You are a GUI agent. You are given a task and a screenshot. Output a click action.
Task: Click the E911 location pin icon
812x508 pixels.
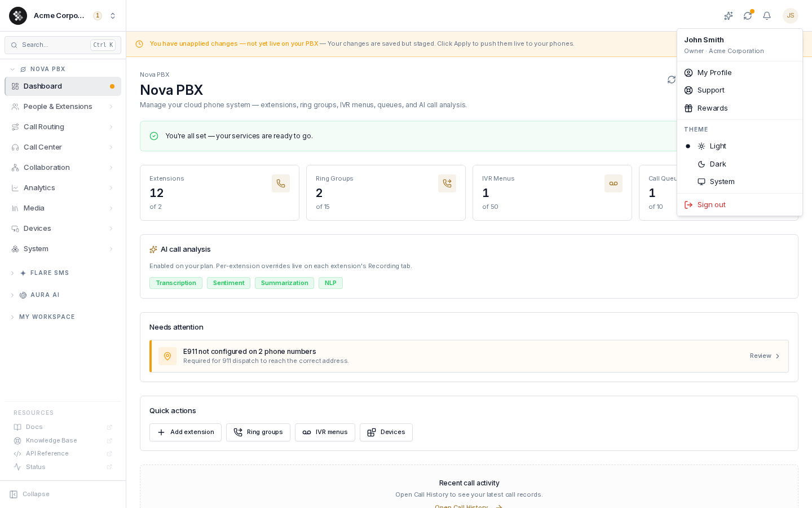[167, 356]
